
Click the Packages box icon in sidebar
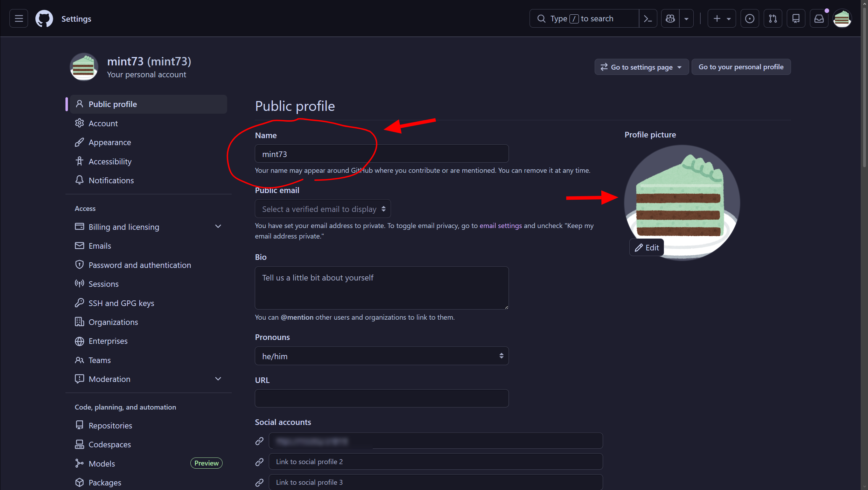point(79,482)
